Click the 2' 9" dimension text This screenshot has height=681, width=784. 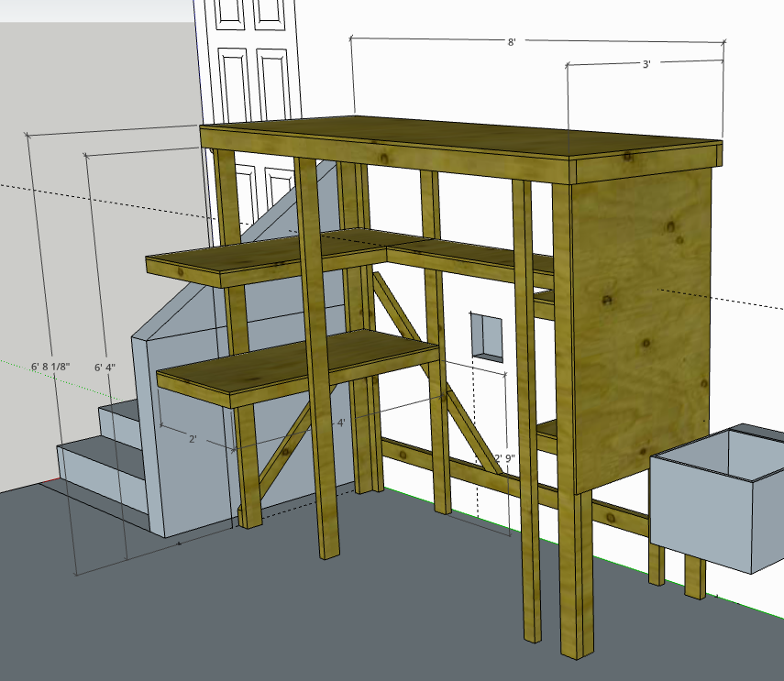504,457
